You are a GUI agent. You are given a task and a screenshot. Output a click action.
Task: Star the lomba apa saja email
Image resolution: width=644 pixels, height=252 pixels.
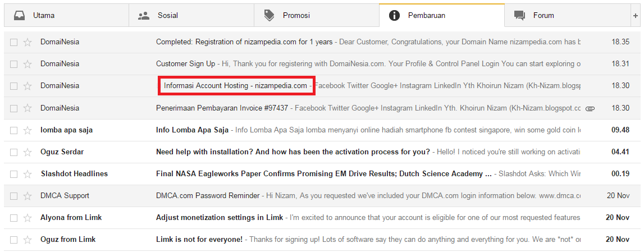click(x=28, y=130)
